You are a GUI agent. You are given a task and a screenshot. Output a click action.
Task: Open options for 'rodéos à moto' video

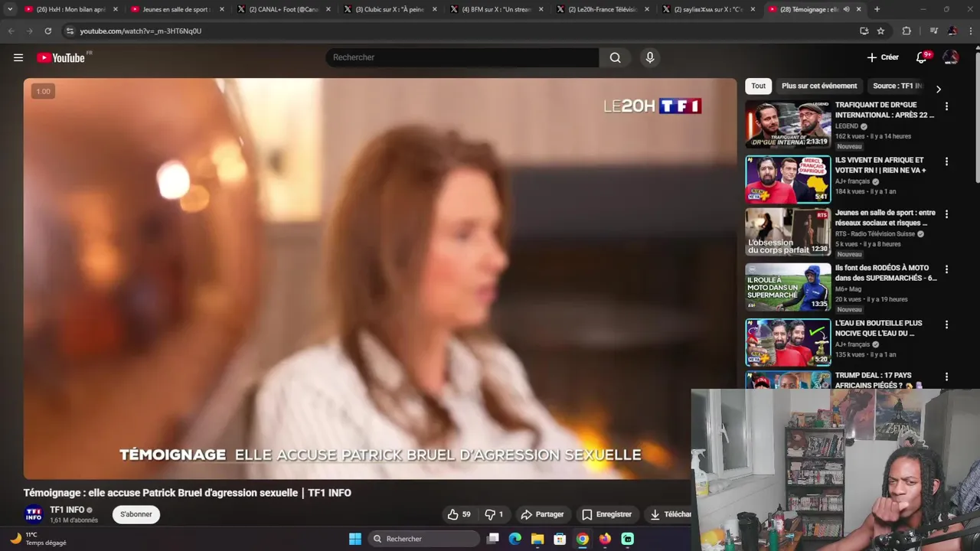[946, 269]
